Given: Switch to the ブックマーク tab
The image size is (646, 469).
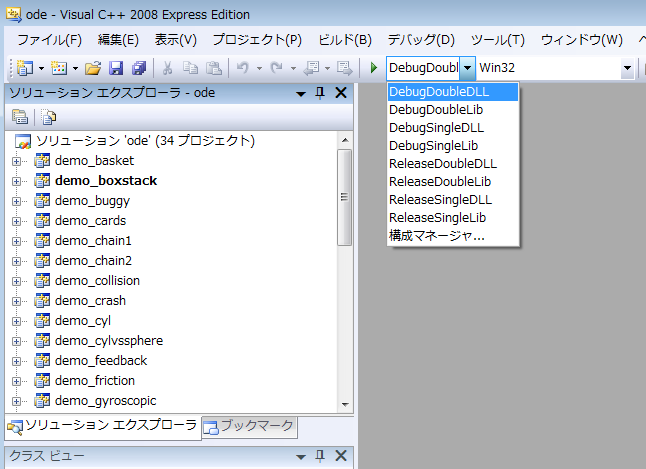Looking at the screenshot, I should [249, 426].
